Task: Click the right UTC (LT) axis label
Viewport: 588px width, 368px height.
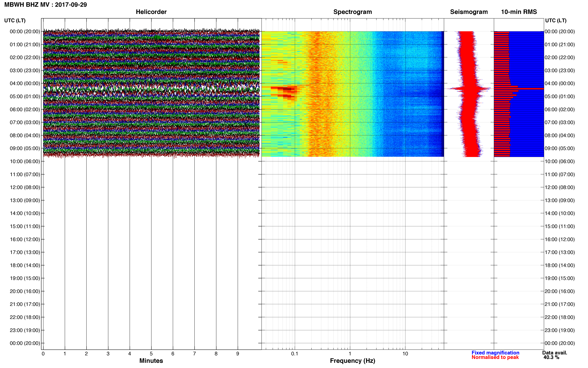Action: tap(556, 20)
